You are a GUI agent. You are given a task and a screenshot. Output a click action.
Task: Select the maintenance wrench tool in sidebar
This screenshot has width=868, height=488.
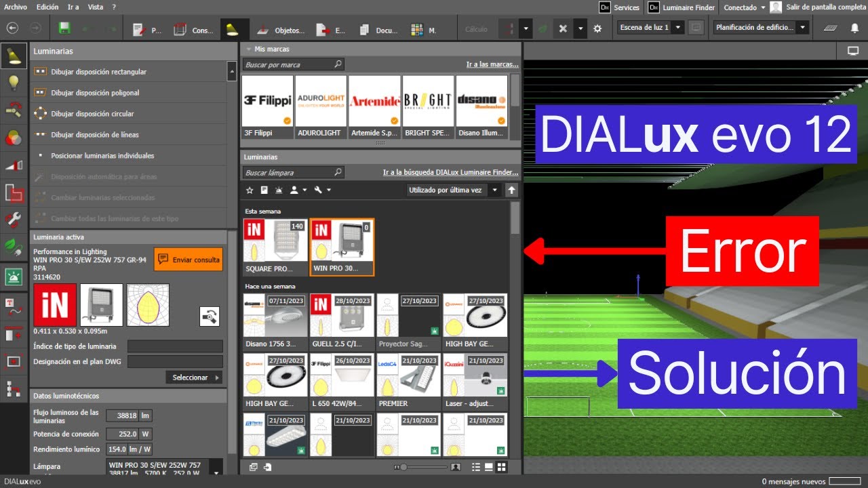point(14,219)
